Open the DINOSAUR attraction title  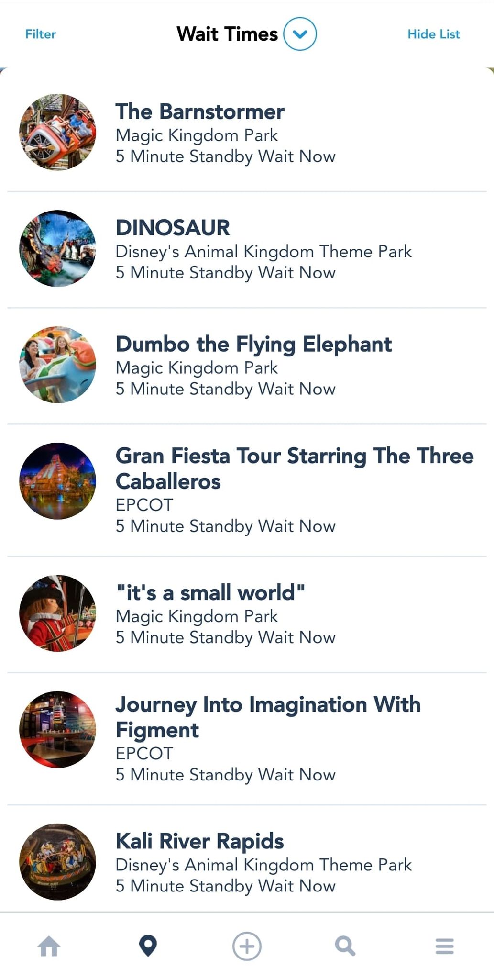pyautogui.click(x=173, y=228)
